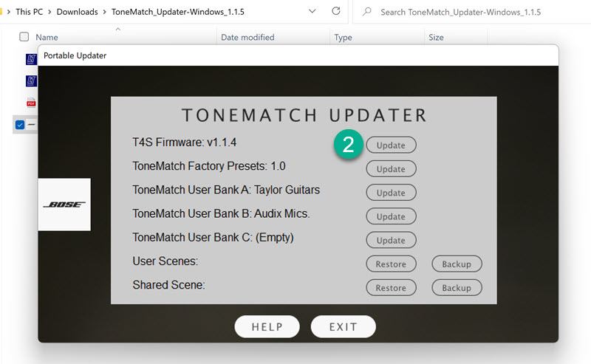
Task: Click the search magnifier icon in Explorer
Action: pyautogui.click(x=366, y=13)
